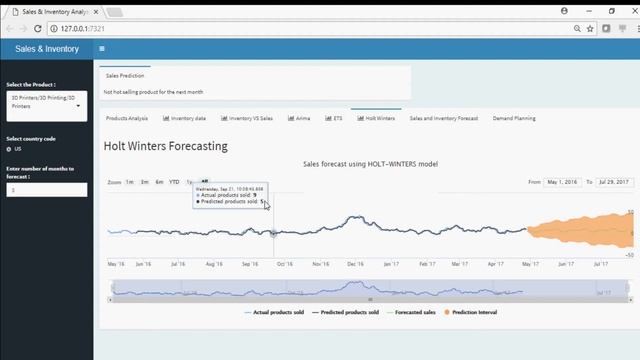This screenshot has height=360, width=640.
Task: Toggle Actual products sold legend series
Action: pos(274,312)
